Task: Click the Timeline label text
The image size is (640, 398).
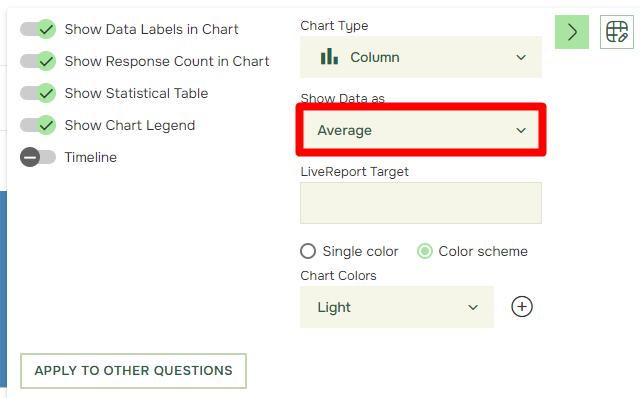Action: click(x=91, y=157)
